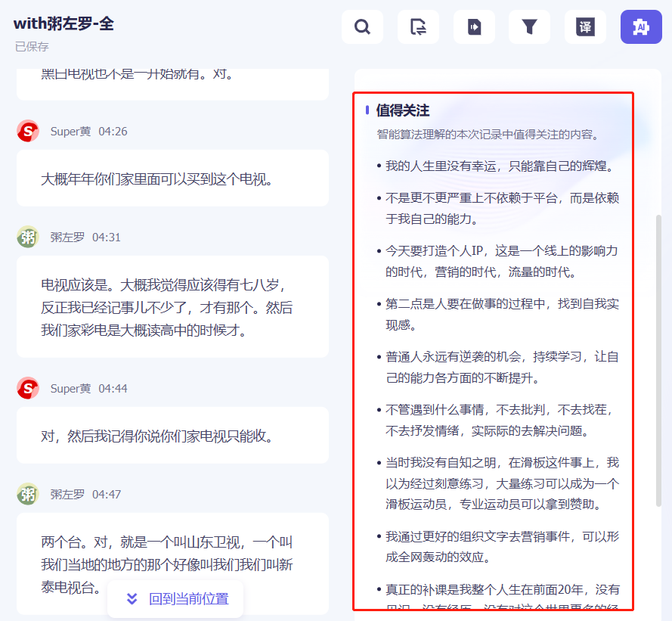Select the note title with粥左罗-全
672x621 pixels.
pyautogui.click(x=63, y=23)
